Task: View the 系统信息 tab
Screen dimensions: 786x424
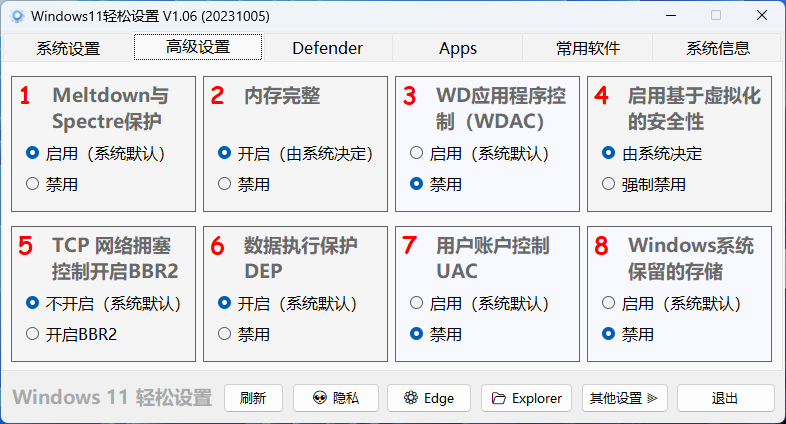Action: [x=718, y=48]
